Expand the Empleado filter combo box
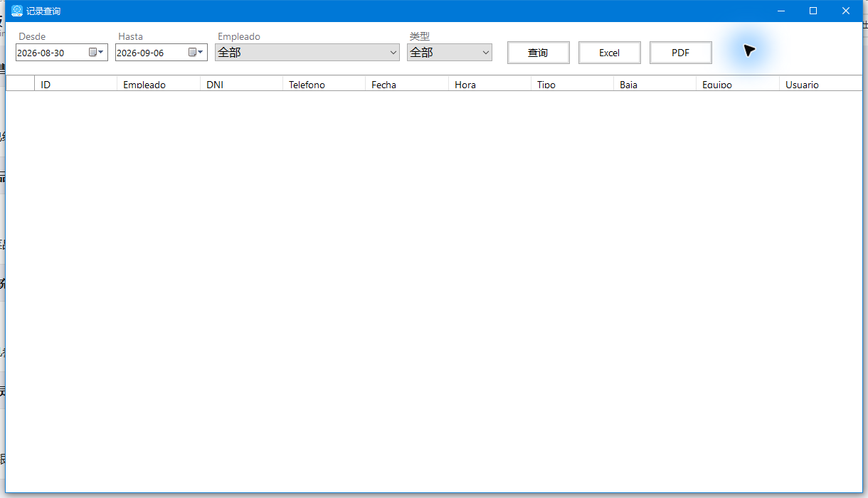 307,53
